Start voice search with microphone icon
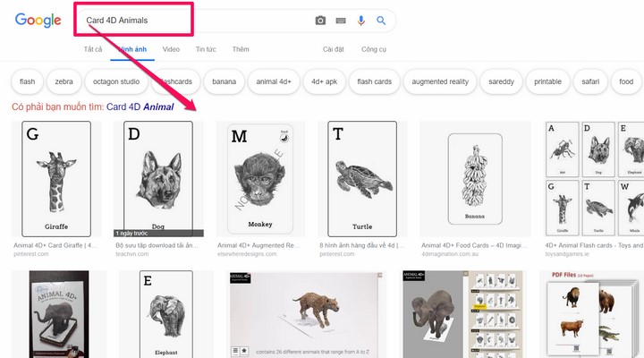The width and height of the screenshot is (644, 358). [361, 21]
